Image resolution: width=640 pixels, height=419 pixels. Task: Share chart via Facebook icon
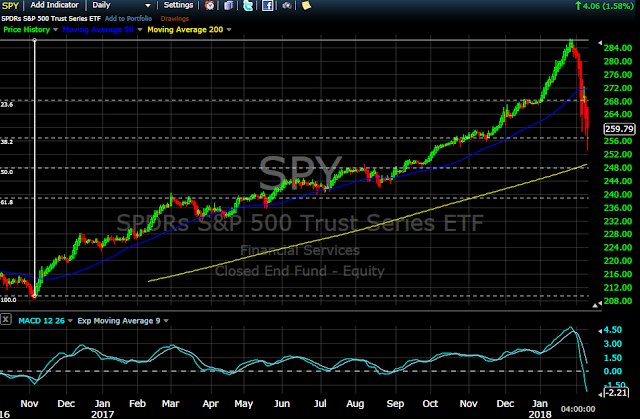pyautogui.click(x=267, y=5)
